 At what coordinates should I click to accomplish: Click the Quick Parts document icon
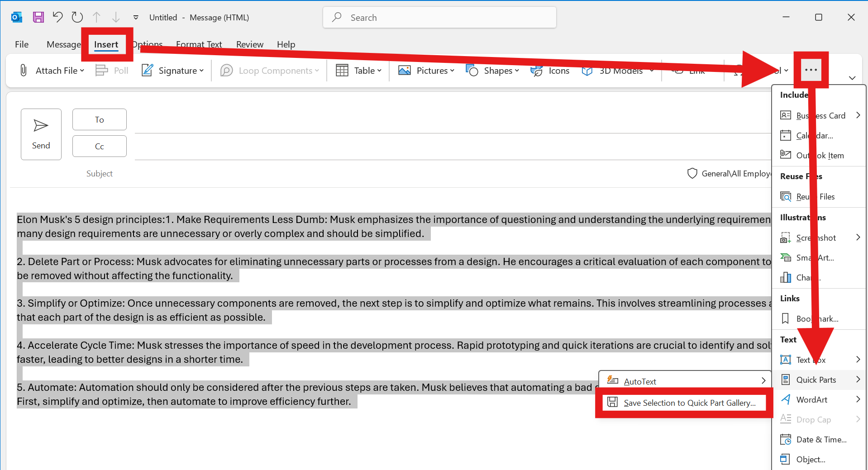coord(786,380)
